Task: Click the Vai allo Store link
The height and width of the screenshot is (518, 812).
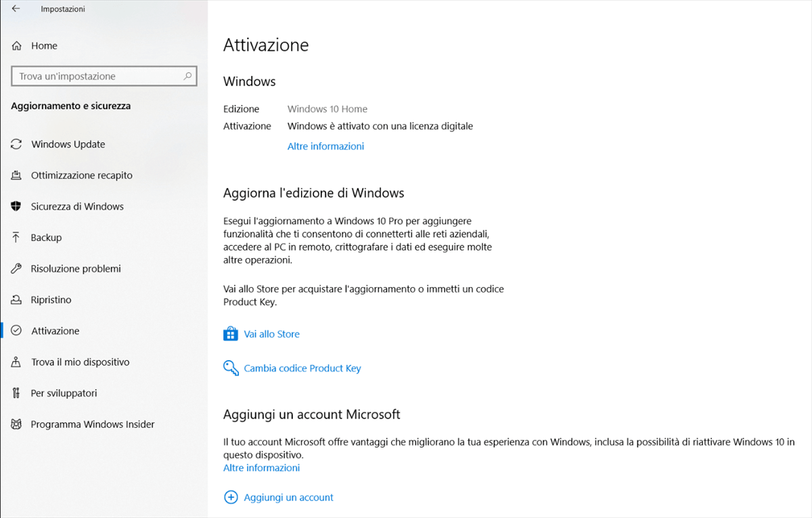Action: 271,334
